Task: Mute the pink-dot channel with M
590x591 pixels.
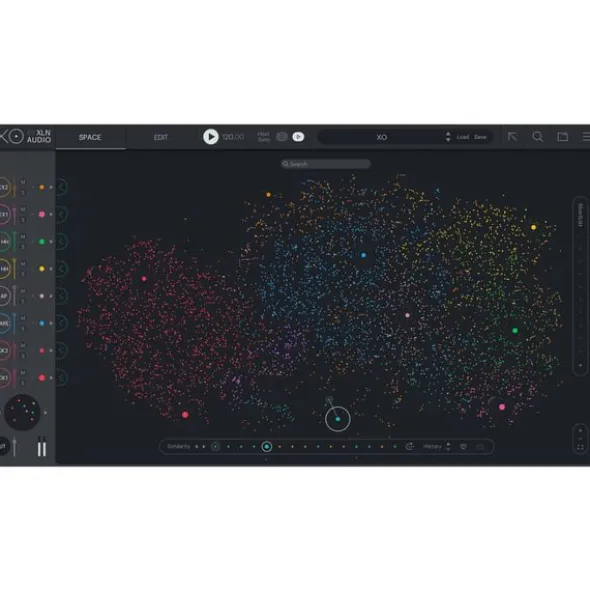Action: point(23,209)
